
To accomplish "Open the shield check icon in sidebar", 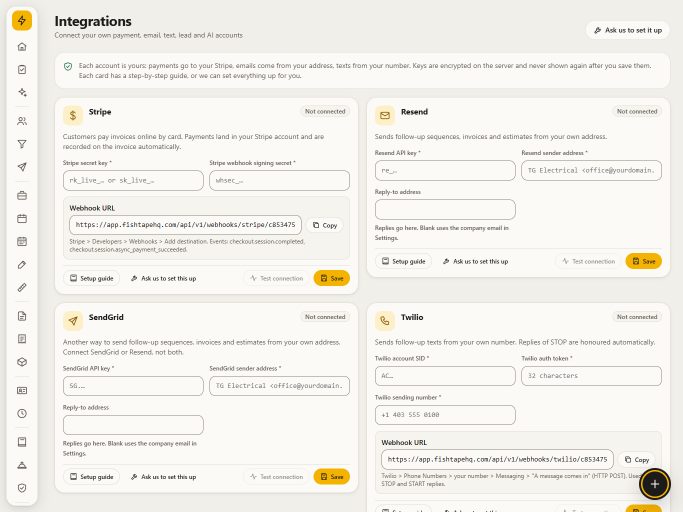I will [x=22, y=488].
